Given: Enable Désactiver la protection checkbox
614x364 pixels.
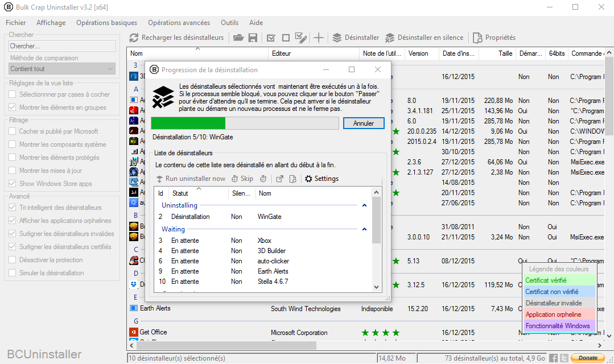Looking at the screenshot, I should coord(13,260).
